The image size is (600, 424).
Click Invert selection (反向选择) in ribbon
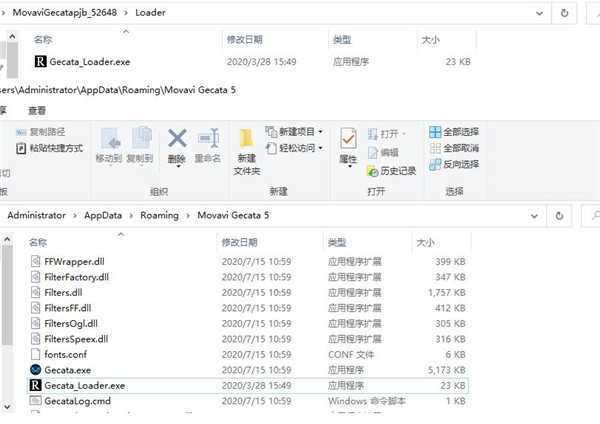pos(454,165)
